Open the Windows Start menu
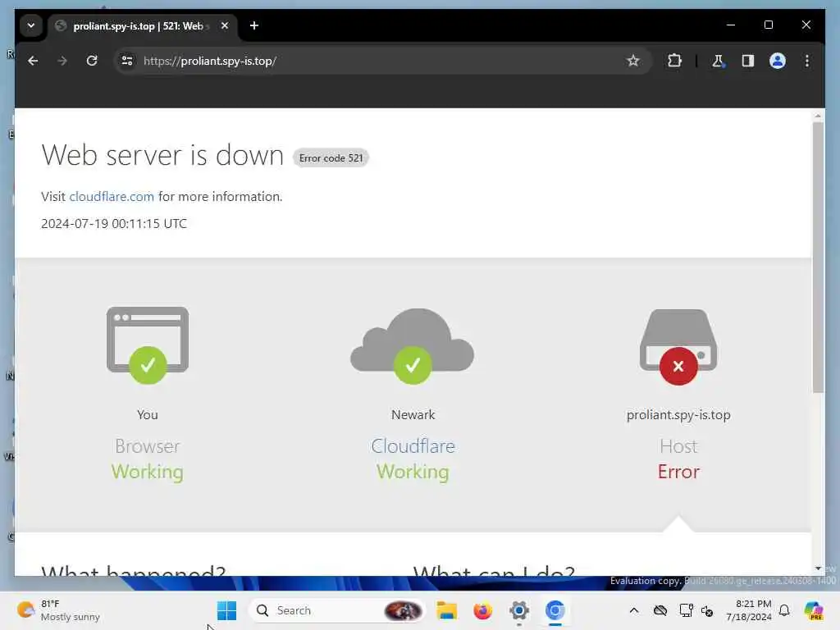This screenshot has width=840, height=630. [226, 610]
